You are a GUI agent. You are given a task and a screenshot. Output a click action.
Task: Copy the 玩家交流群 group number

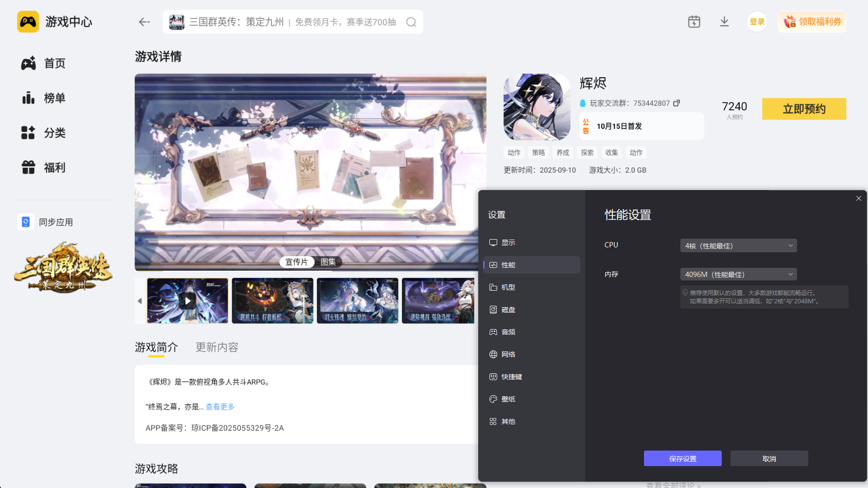point(677,103)
